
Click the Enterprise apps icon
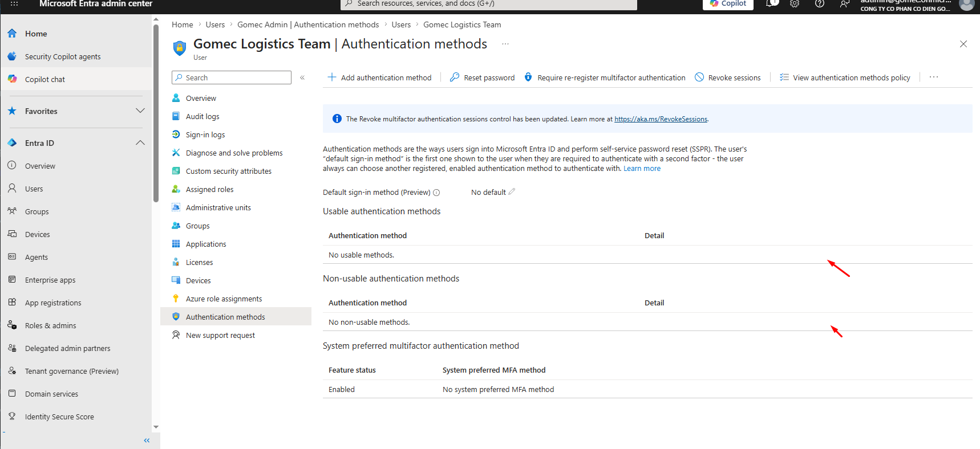tap(12, 279)
